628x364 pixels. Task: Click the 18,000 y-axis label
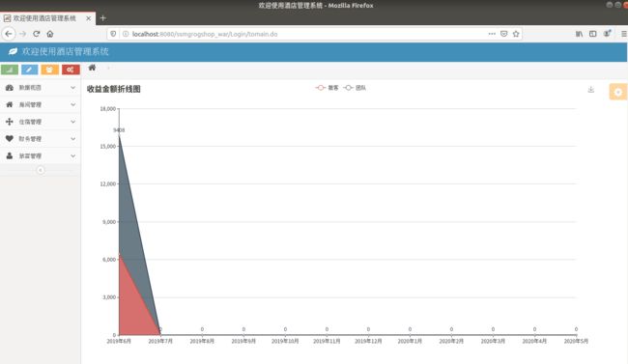[x=108, y=109]
